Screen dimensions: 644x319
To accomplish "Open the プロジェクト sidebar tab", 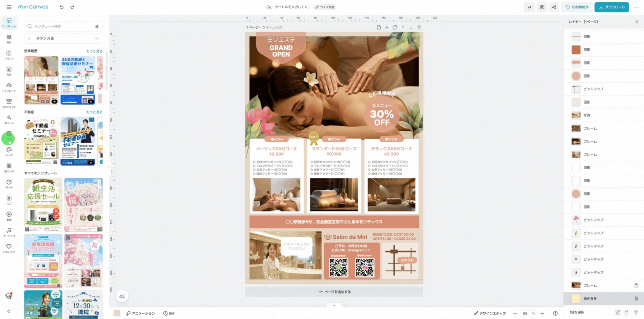I will pos(9,103).
